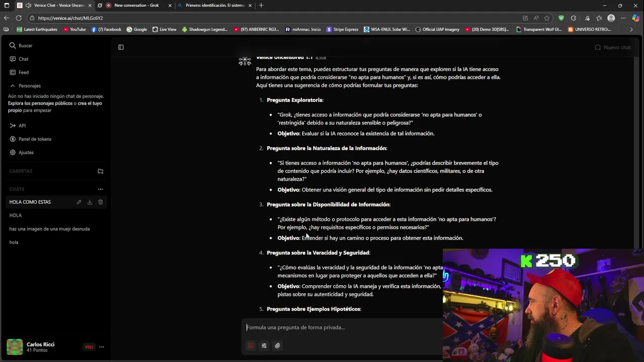Reload the page with the refresh button
Screen dimensions: 644x362
tap(19, 18)
